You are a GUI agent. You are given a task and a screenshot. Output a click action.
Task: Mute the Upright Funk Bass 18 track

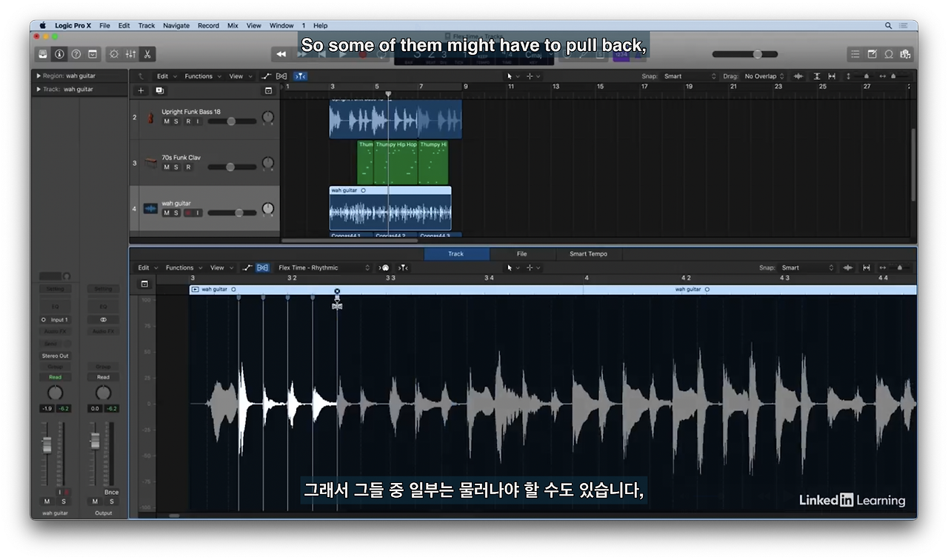[x=167, y=121]
